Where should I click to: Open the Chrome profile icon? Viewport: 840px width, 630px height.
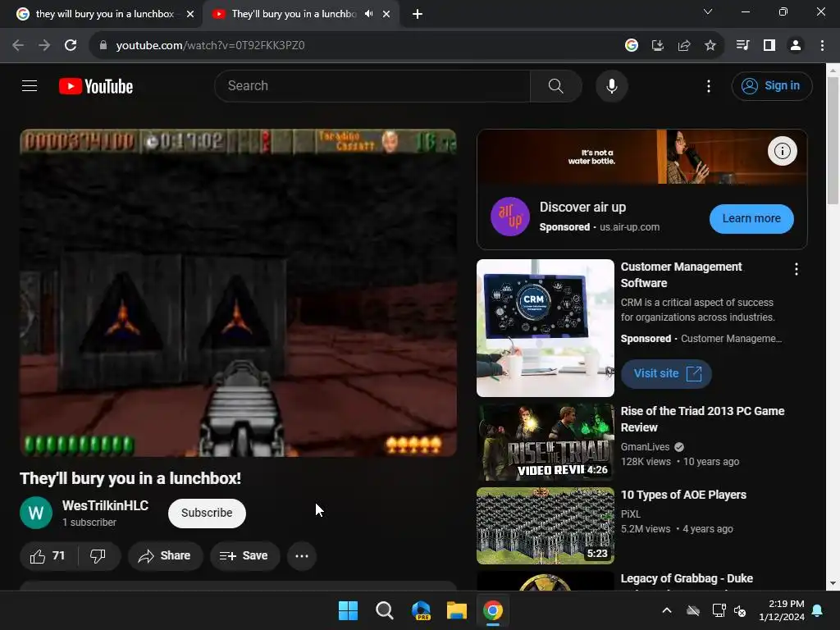tap(796, 45)
